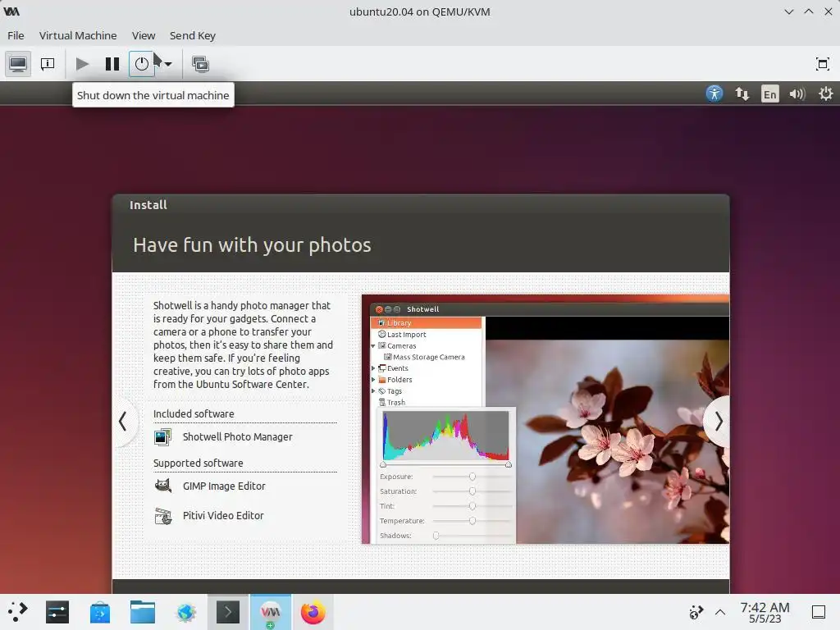Select Shotwell Photo Manager text
Viewport: 840px width, 630px height.
237,436
